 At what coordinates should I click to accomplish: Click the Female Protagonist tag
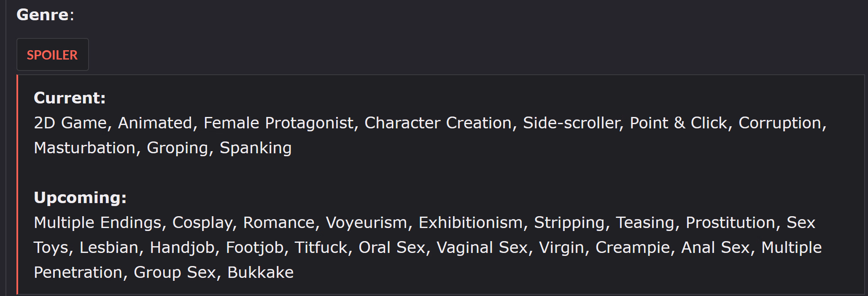pos(278,123)
